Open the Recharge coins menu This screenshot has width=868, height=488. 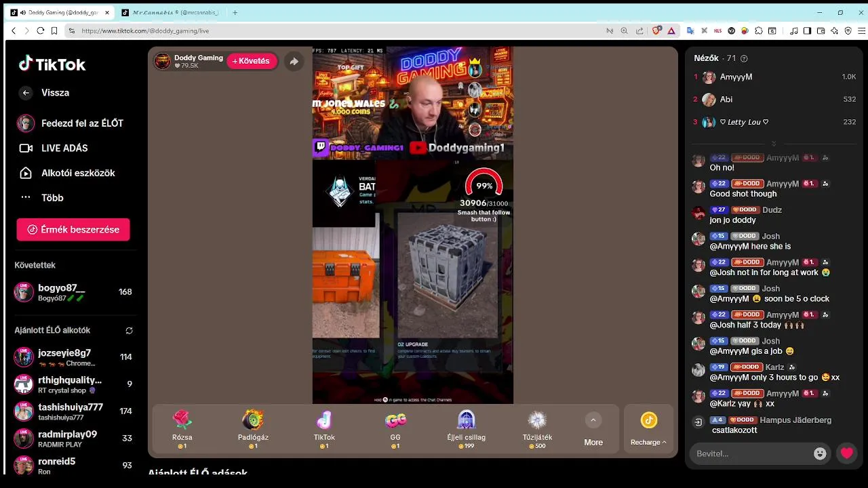point(648,429)
